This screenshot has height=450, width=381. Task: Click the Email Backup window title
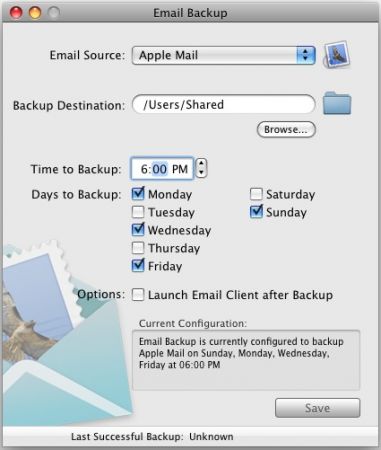pyautogui.click(x=190, y=13)
